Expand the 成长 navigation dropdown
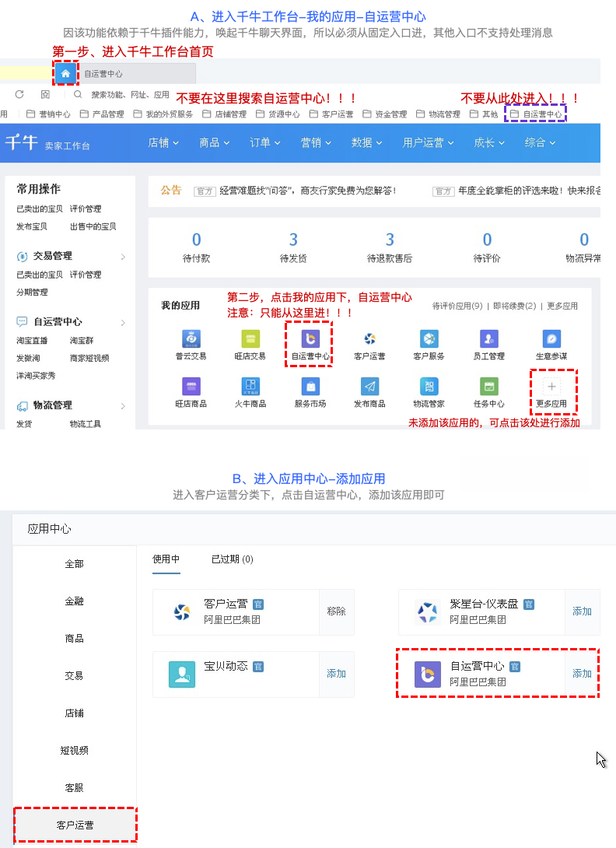The image size is (616, 848). 489,143
